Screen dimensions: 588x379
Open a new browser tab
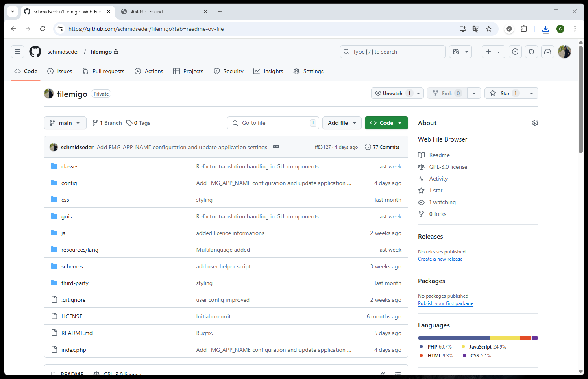(220, 11)
